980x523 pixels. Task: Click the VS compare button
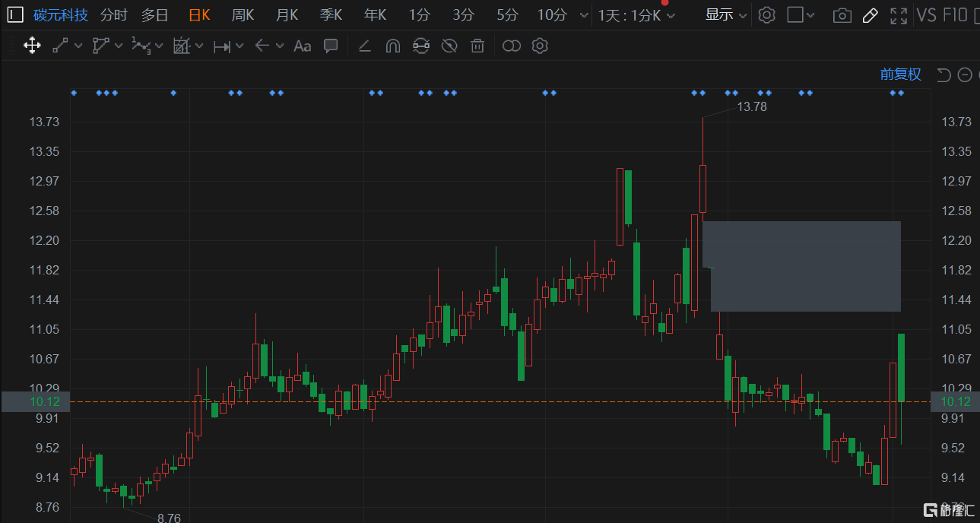click(x=927, y=15)
